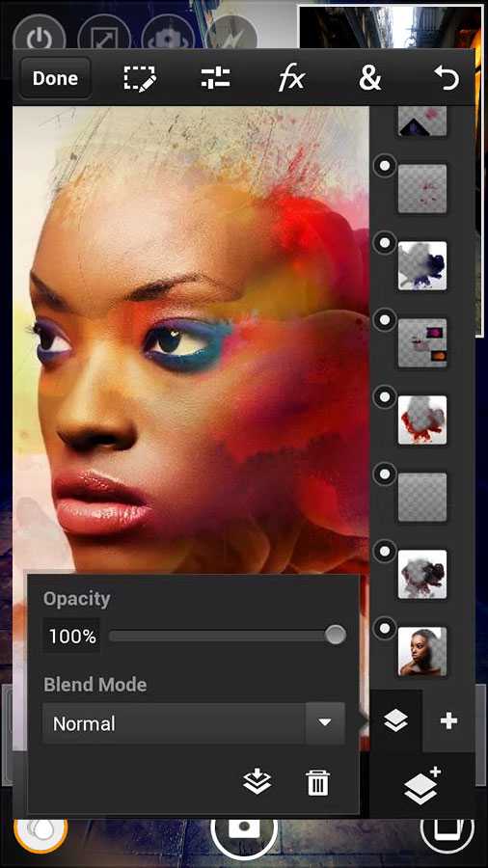Toggle visibility of the red splatter dots layer
Screen dimensions: 488x868
(x=385, y=166)
